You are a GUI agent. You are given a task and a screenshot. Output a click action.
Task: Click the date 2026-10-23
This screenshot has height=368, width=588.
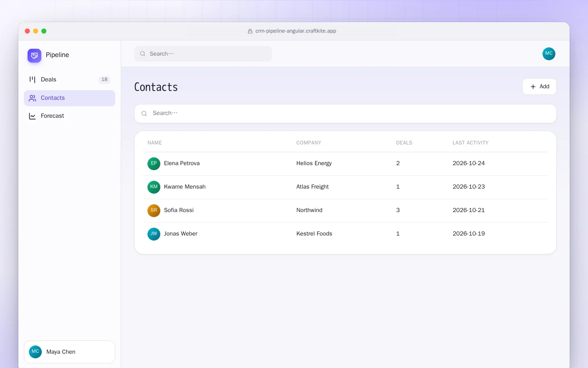[469, 187]
